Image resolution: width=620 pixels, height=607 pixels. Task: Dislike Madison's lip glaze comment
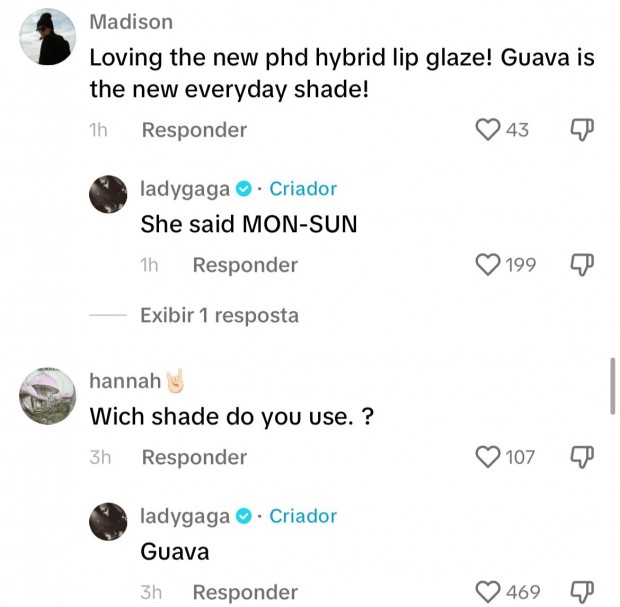point(582,130)
